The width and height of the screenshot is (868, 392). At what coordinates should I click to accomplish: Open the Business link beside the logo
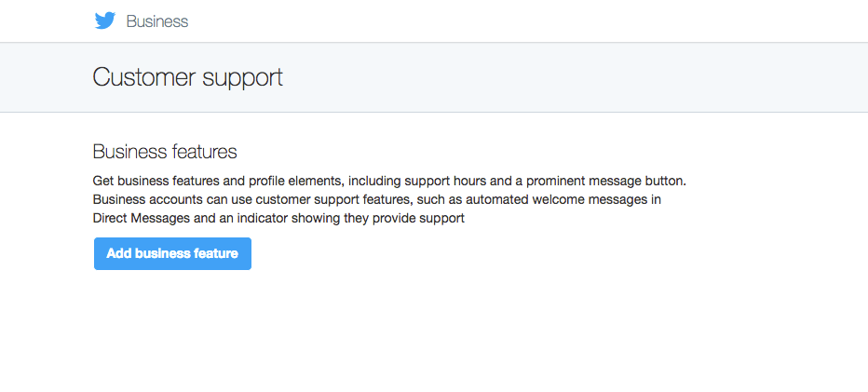coord(157,21)
